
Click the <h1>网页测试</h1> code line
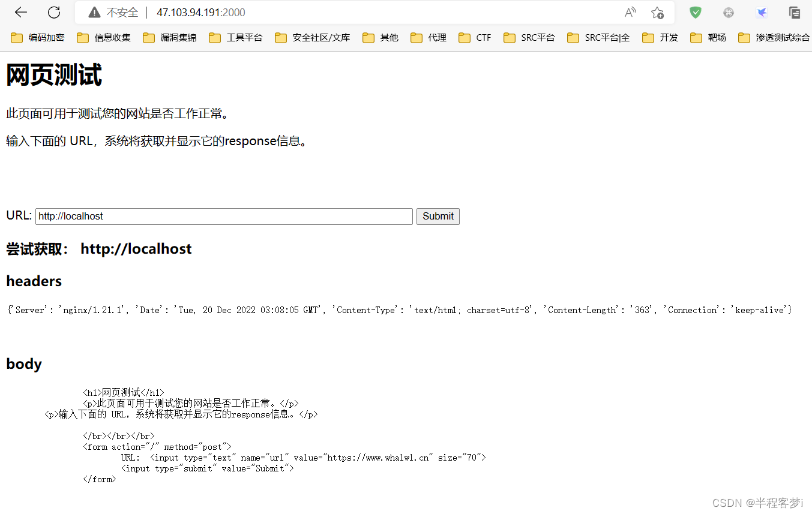[124, 393]
